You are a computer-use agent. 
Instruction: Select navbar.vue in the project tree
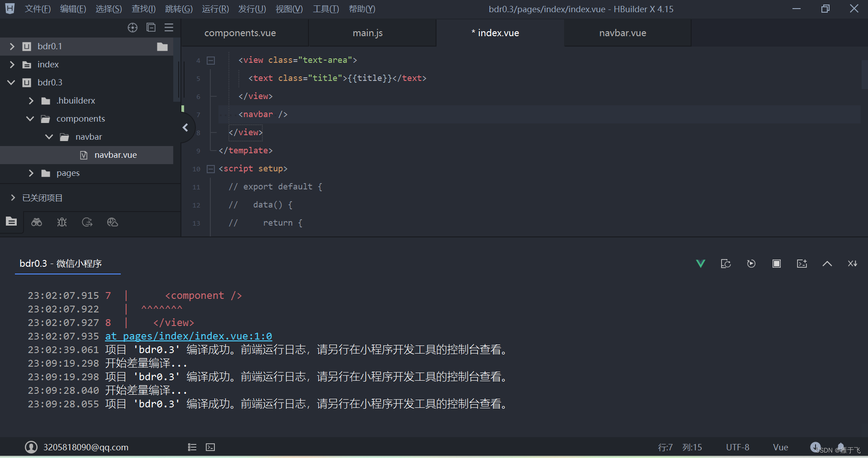[86, 155]
